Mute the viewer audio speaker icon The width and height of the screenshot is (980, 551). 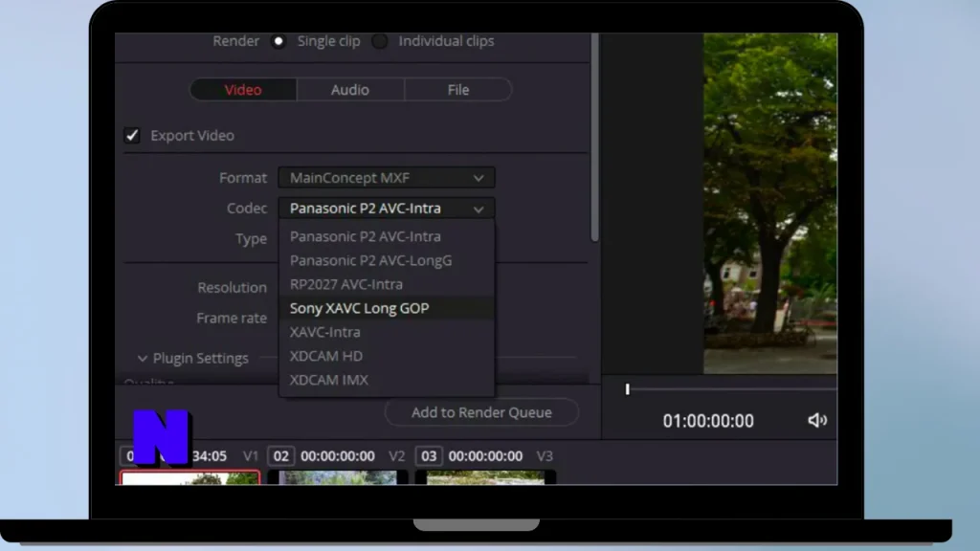point(817,421)
